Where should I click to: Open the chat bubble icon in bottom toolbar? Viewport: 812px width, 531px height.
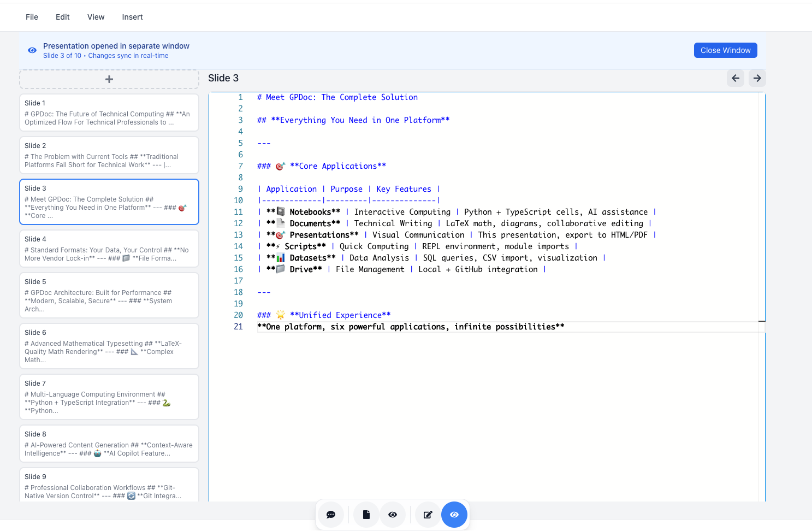point(331,515)
